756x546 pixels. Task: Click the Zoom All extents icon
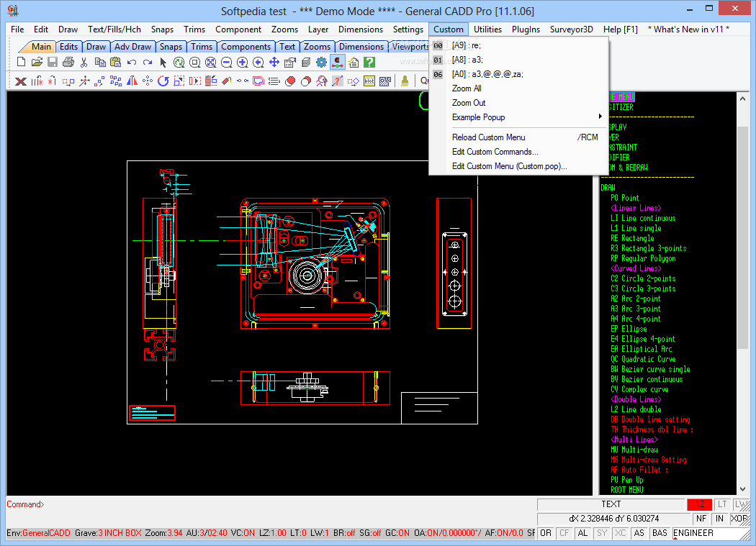tap(211, 62)
